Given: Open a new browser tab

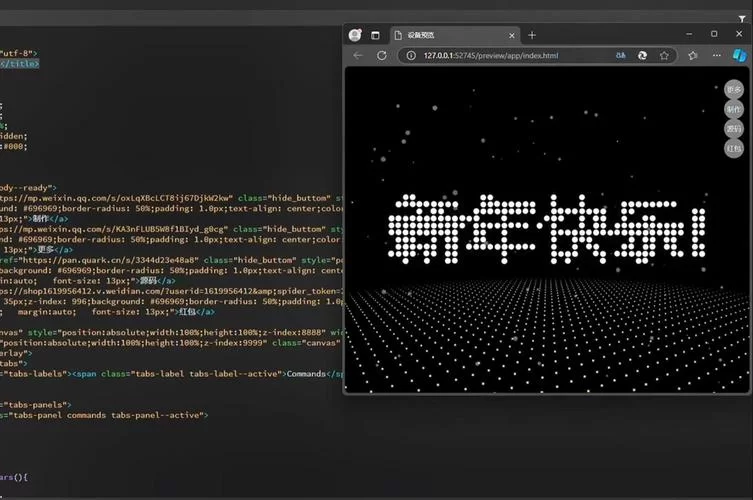Looking at the screenshot, I should pyautogui.click(x=532, y=35).
